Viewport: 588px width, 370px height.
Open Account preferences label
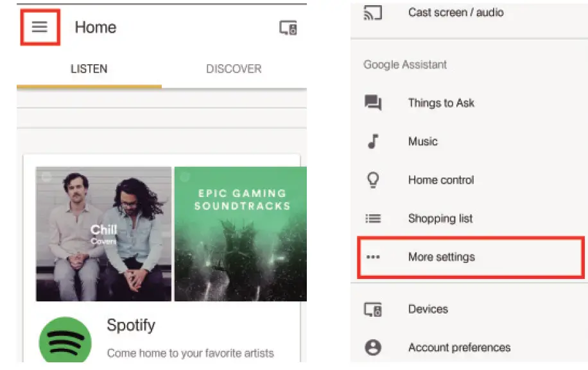coord(459,348)
